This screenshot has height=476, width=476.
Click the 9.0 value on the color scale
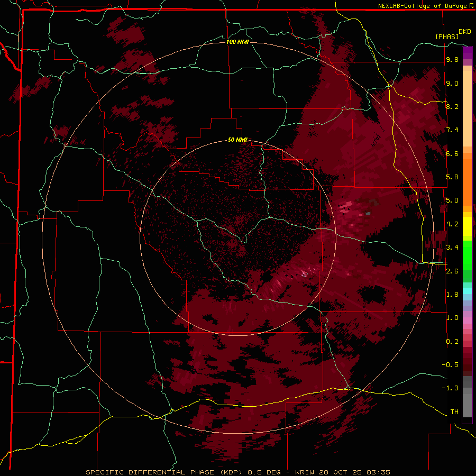pyautogui.click(x=452, y=83)
